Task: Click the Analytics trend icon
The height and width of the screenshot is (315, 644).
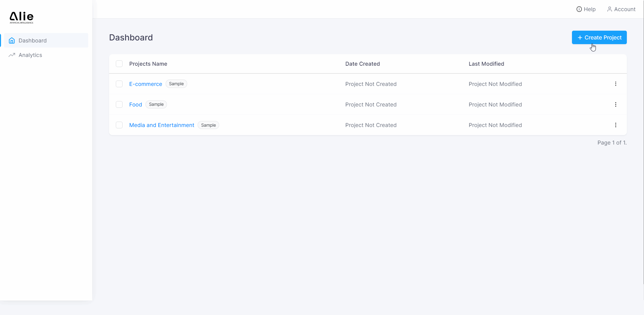Action: click(12, 55)
